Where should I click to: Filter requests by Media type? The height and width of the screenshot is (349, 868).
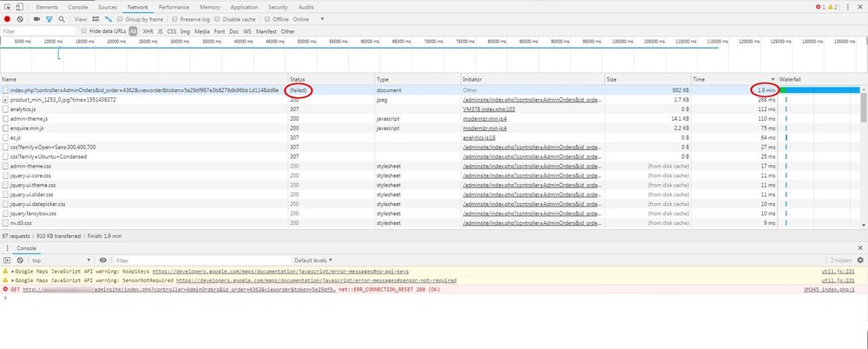[202, 31]
